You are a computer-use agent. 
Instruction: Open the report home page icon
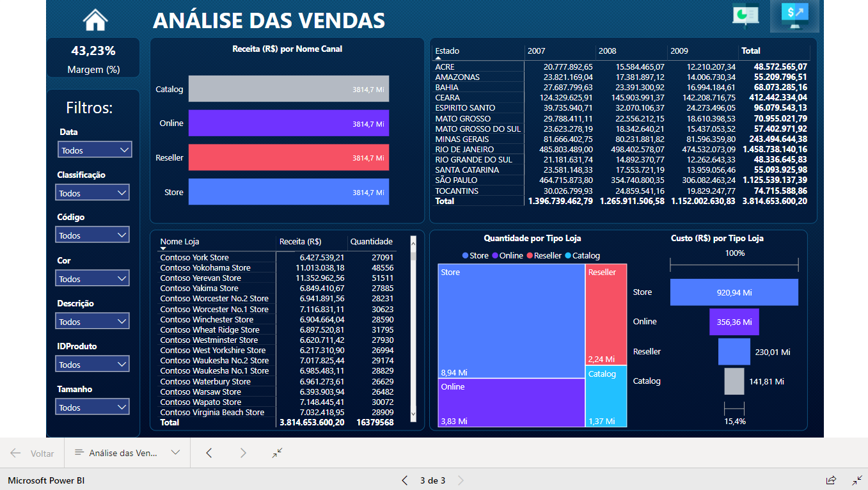click(x=94, y=19)
